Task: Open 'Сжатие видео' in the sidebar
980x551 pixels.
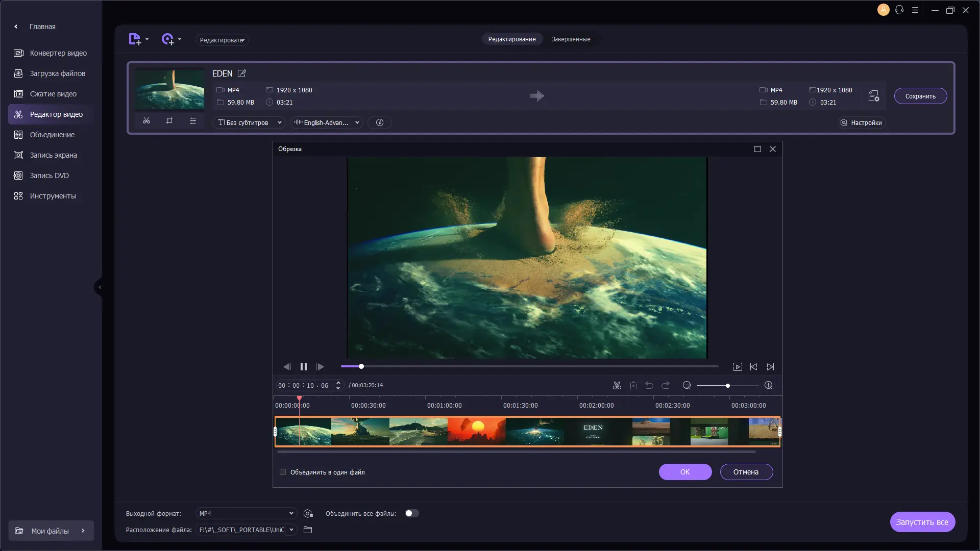Action: [53, 94]
